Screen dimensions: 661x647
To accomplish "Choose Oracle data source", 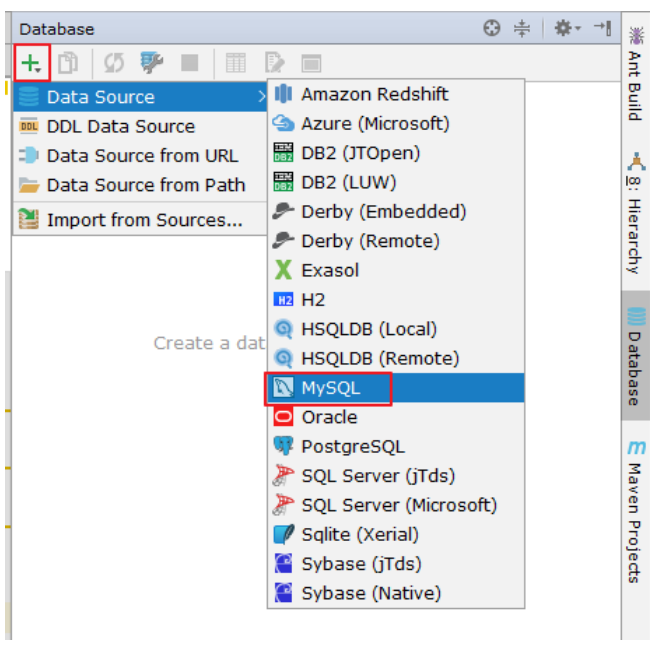I will pyautogui.click(x=396, y=417).
